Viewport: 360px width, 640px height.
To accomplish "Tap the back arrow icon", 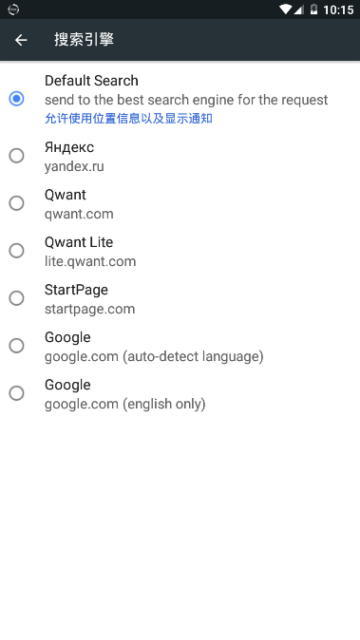I will coord(21,40).
